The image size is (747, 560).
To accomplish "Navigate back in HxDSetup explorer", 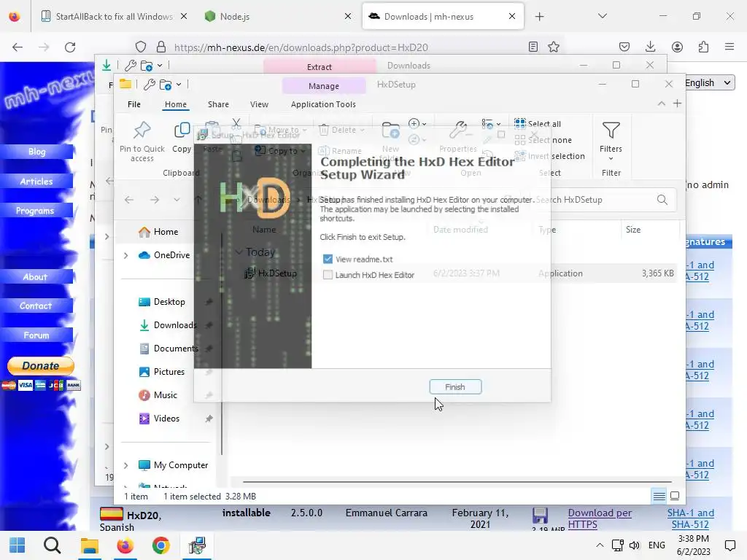I will click(129, 200).
